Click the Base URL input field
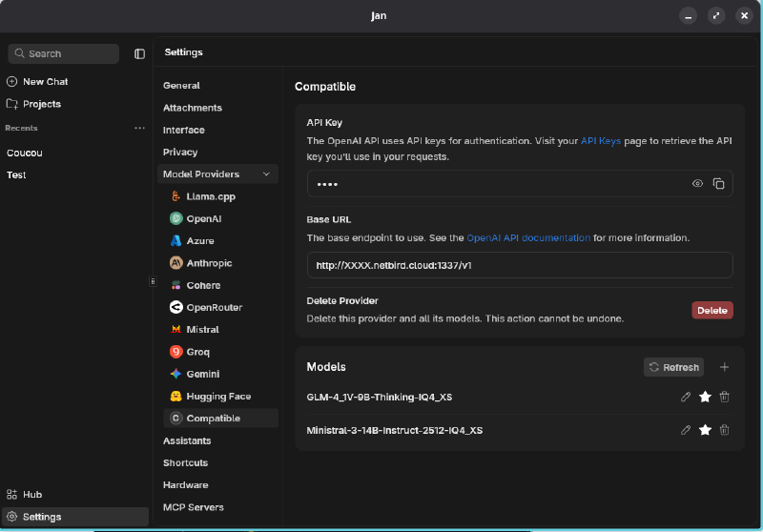Image resolution: width=763 pixels, height=532 pixels. 520,265
